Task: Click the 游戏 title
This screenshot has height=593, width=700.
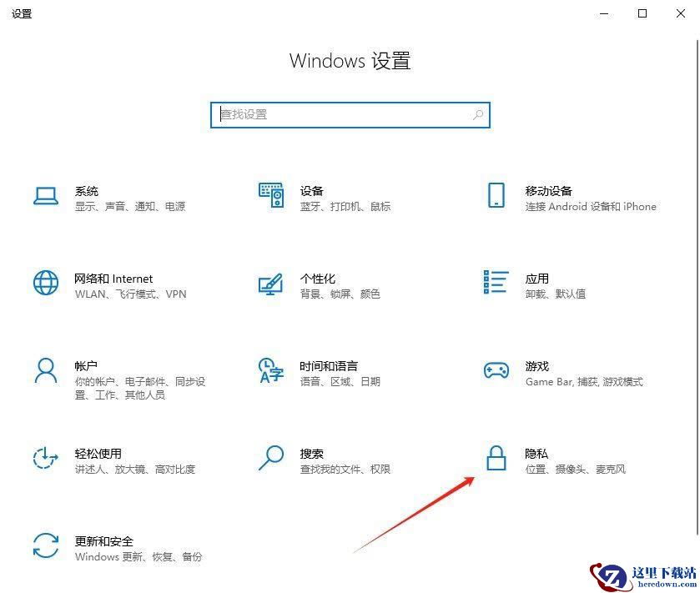Action: 537,366
